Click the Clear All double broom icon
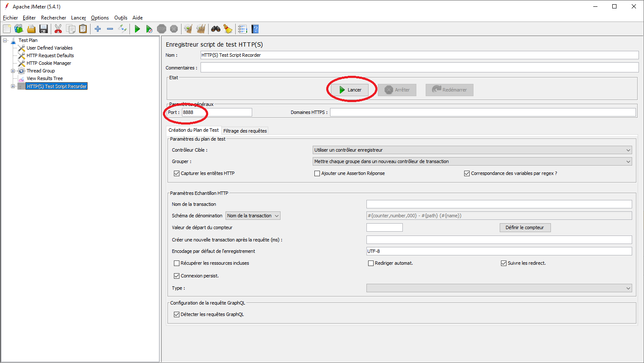Viewport: 644px width, 363px height. 201,29
